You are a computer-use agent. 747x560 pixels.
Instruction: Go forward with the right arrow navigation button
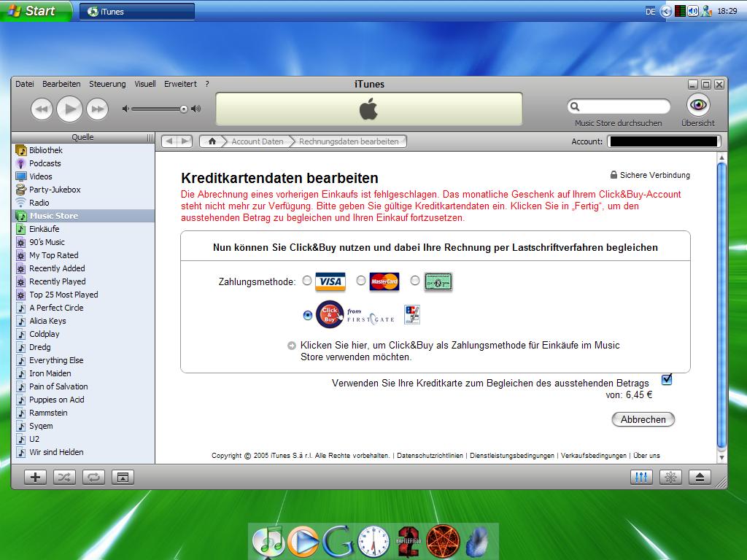tap(185, 141)
